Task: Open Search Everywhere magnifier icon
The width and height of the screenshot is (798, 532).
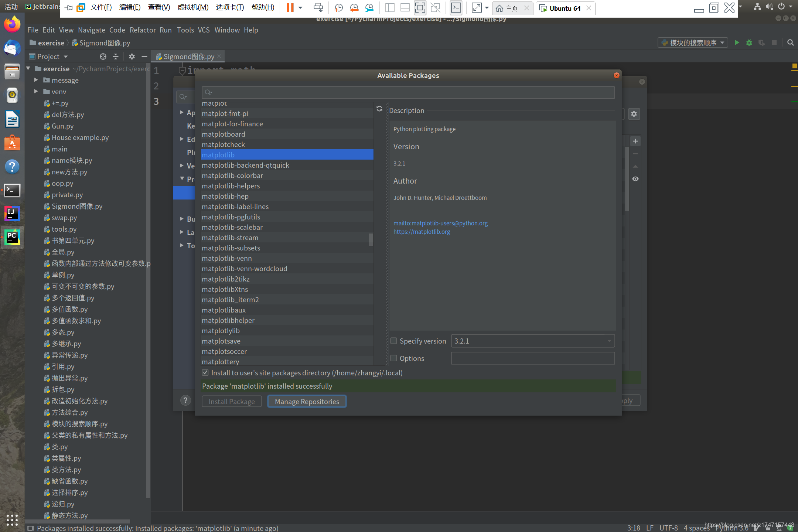Action: pos(790,43)
